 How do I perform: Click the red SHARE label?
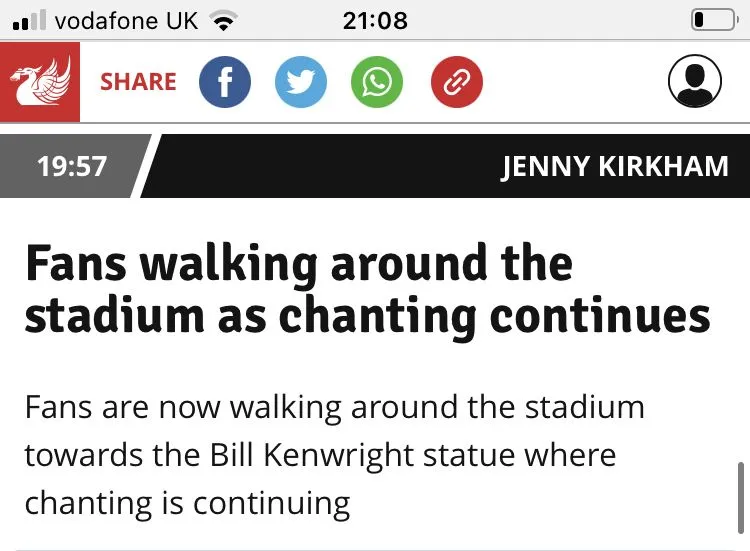[x=138, y=82]
